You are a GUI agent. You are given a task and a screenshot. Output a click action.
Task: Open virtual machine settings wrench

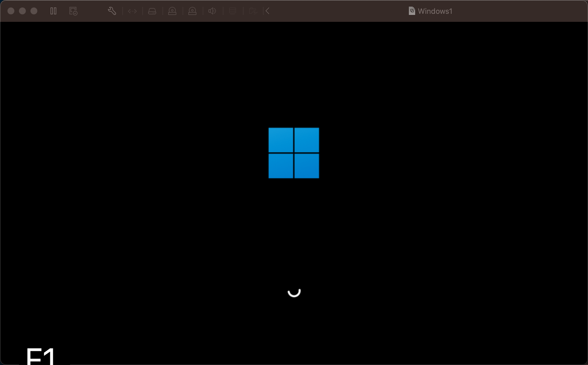112,11
